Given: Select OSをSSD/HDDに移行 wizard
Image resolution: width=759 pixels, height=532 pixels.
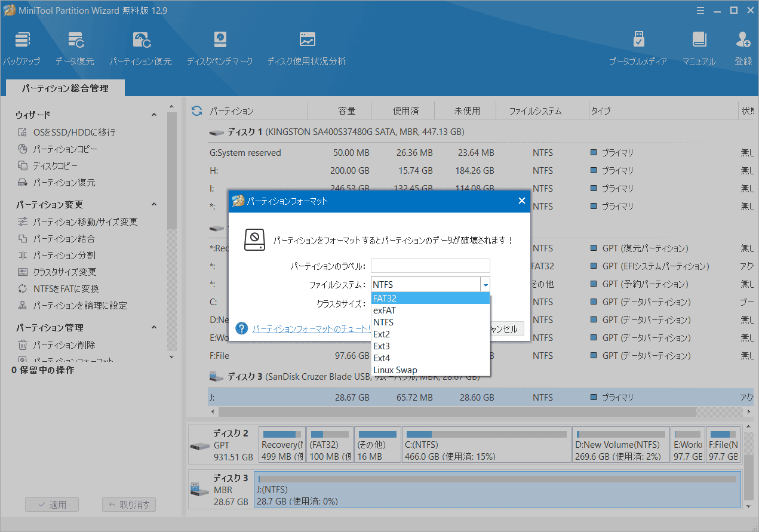Looking at the screenshot, I should [66, 132].
